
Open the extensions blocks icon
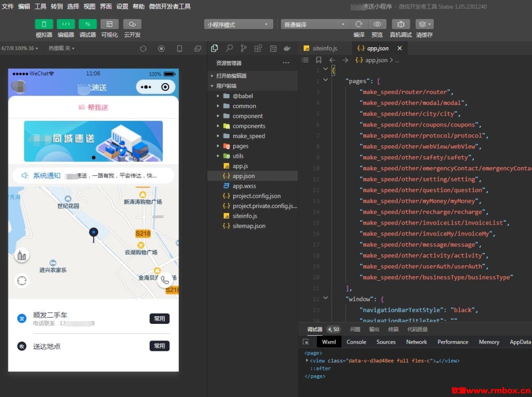pos(258,48)
